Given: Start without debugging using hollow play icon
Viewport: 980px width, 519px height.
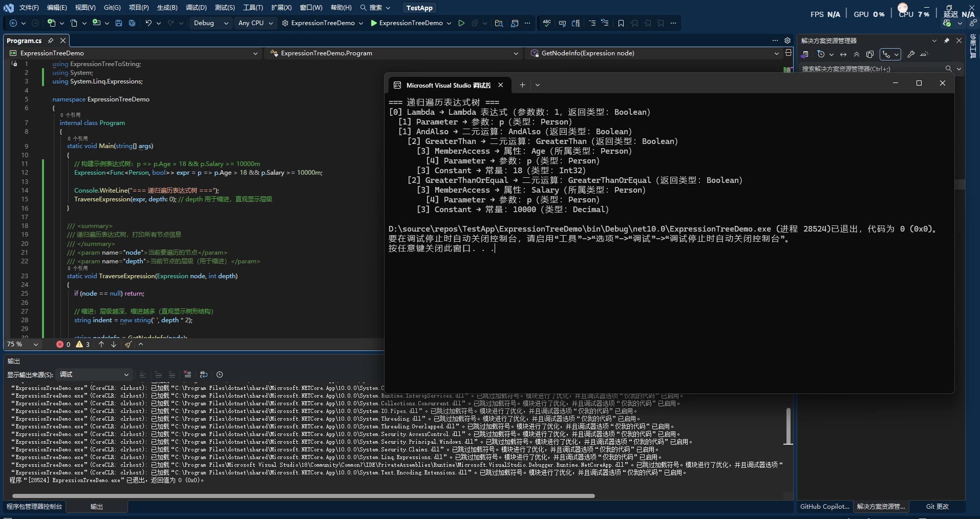Looking at the screenshot, I should tap(461, 23).
